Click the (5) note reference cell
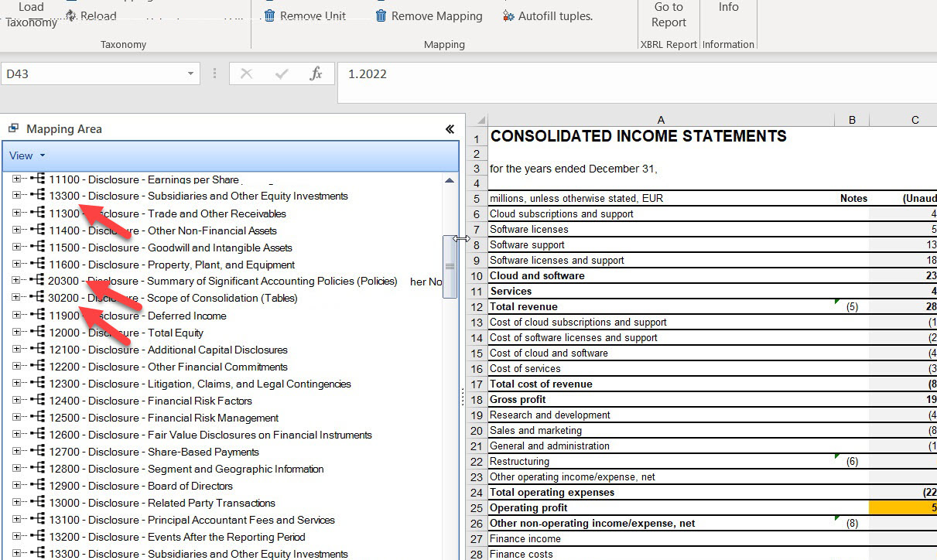The image size is (937, 560). (852, 306)
